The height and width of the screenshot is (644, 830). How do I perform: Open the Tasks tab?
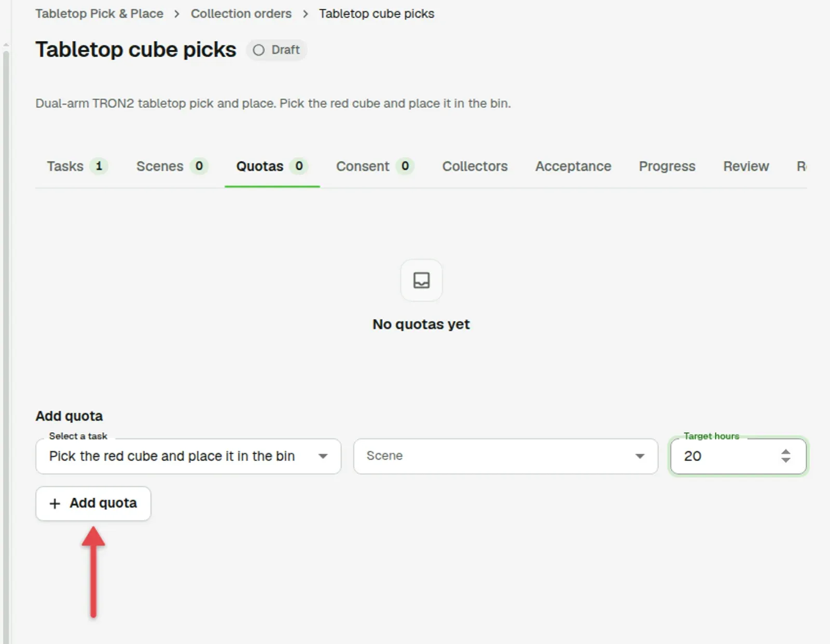77,166
